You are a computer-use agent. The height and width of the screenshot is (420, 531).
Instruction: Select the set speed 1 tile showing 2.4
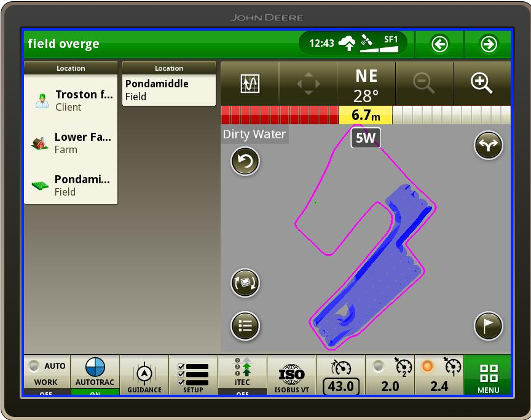point(439,375)
